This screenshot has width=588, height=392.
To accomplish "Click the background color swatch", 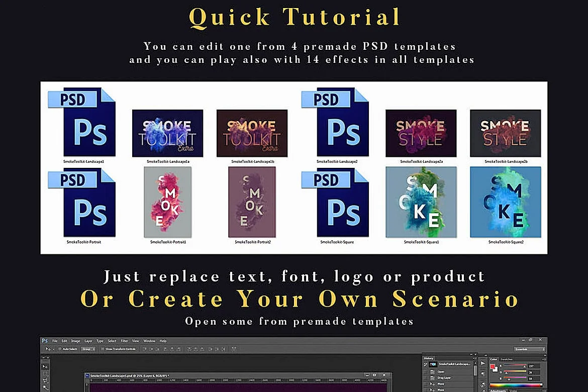I will (497, 370).
